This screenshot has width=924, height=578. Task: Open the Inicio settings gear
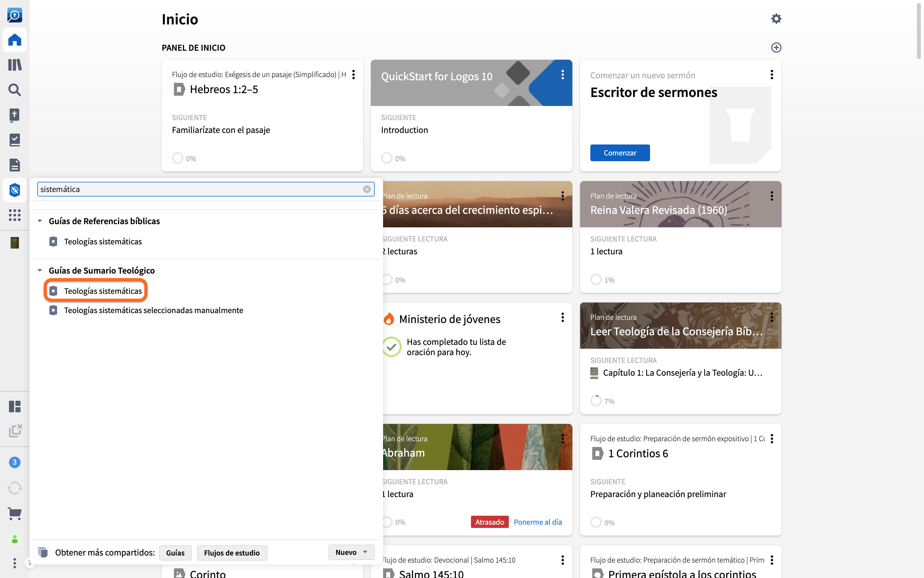(776, 19)
